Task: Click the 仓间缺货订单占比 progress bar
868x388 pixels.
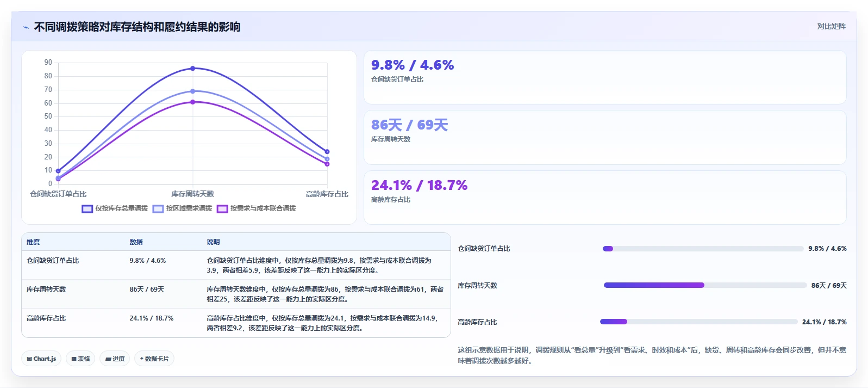Action: (703, 249)
